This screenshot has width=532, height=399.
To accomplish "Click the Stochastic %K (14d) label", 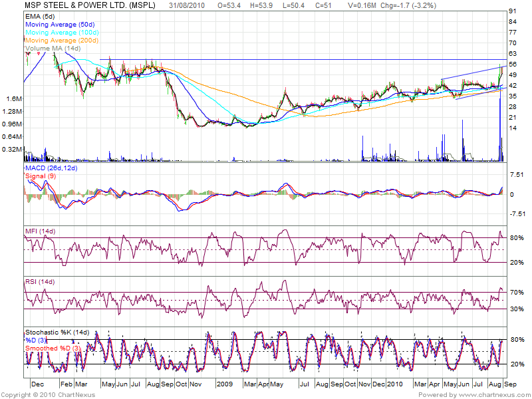I will click(57, 331).
